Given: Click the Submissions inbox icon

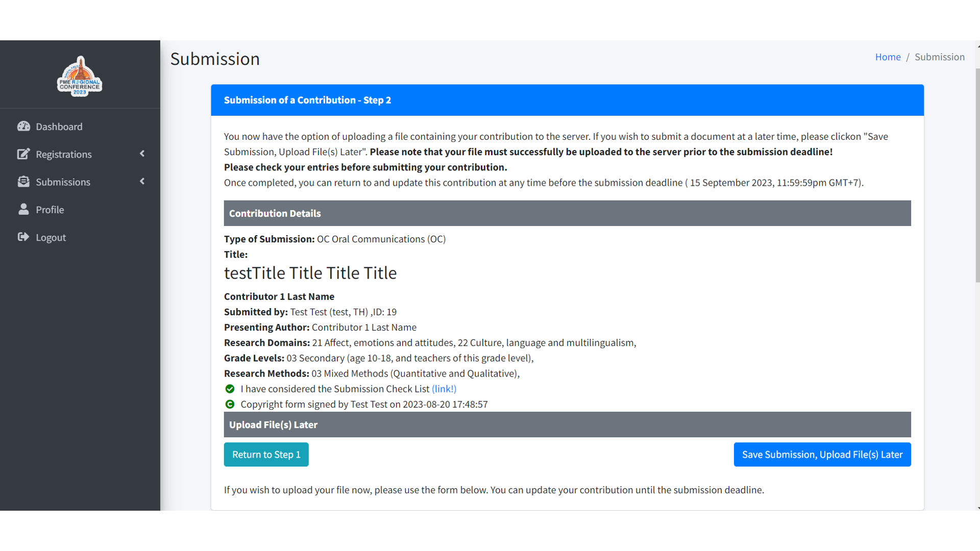Looking at the screenshot, I should point(23,182).
